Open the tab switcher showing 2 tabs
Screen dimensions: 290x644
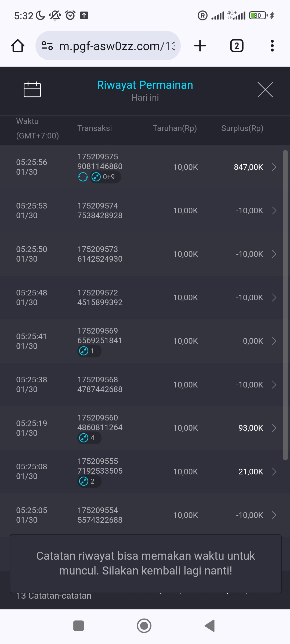[237, 46]
